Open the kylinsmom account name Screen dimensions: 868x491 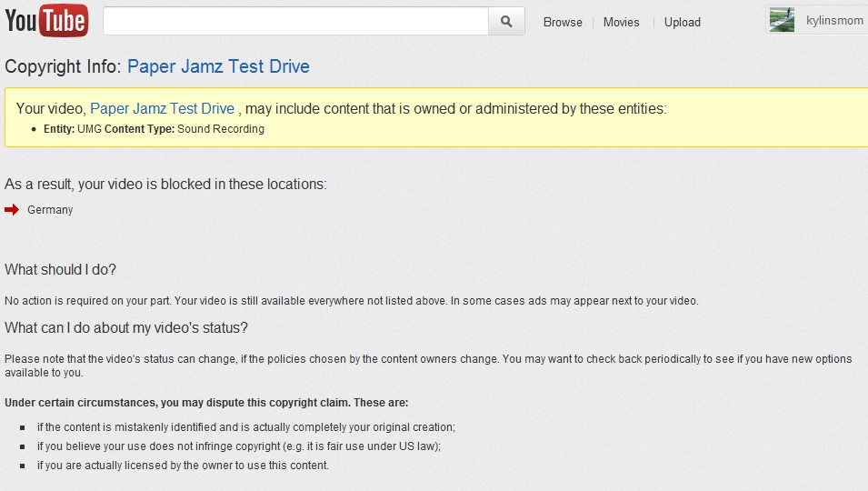click(x=834, y=21)
